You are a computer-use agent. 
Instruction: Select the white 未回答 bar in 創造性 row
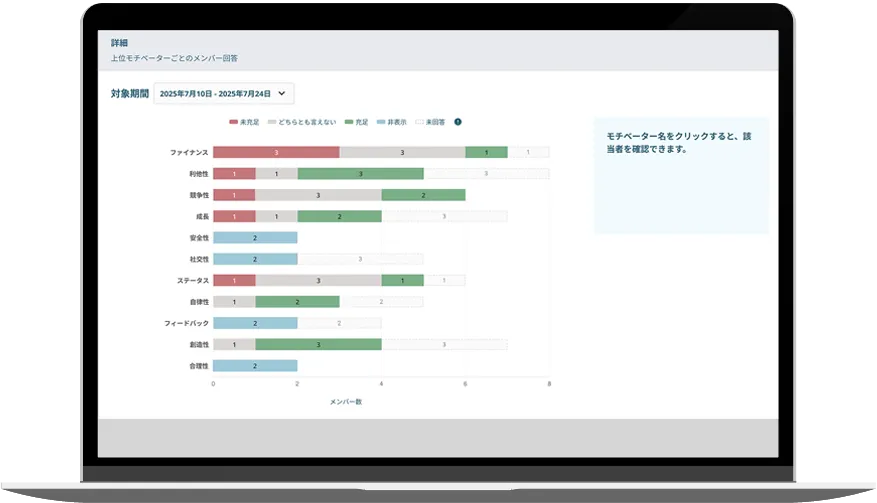(444, 345)
